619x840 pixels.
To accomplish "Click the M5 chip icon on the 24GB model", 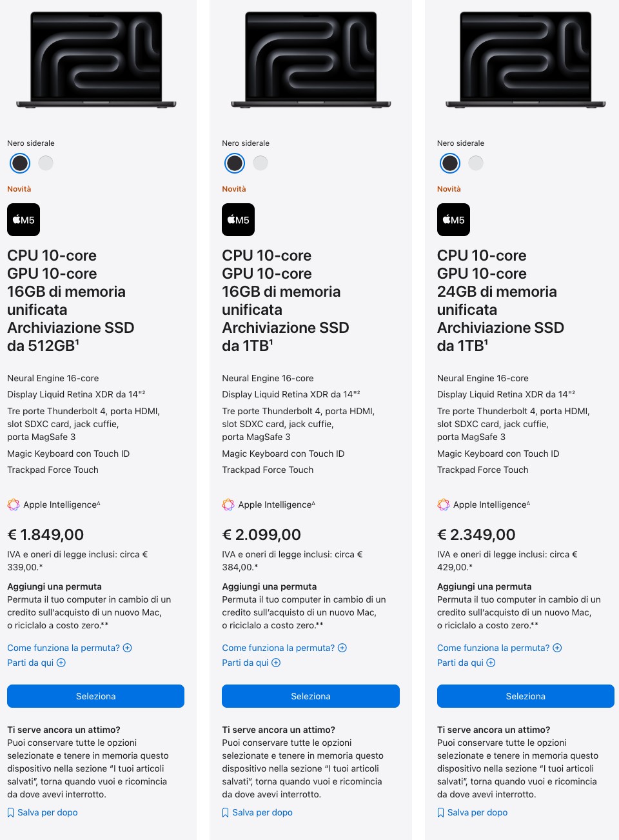I will (x=453, y=220).
